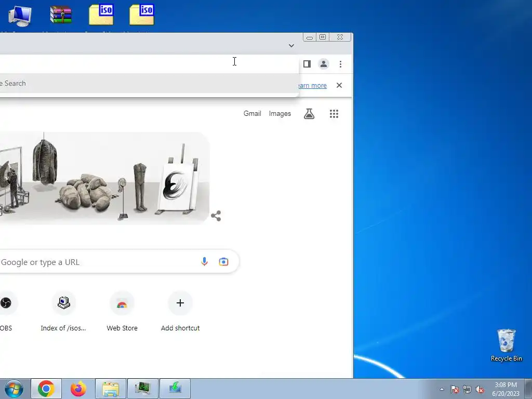Select the Computer desktop icon

19,16
